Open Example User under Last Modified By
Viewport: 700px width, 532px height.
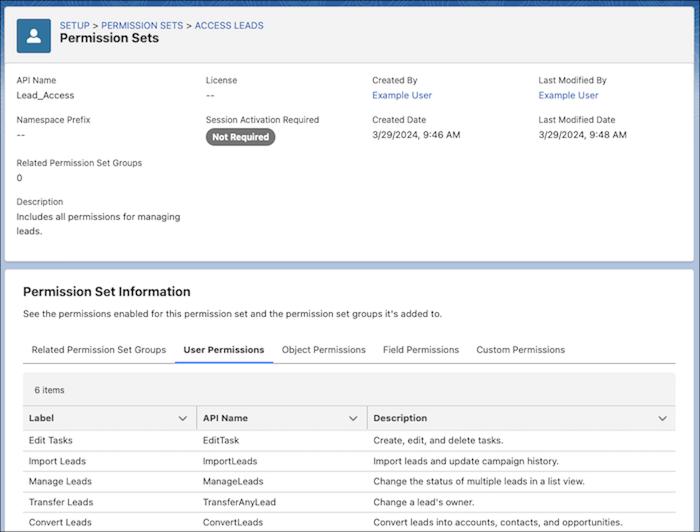tap(568, 96)
